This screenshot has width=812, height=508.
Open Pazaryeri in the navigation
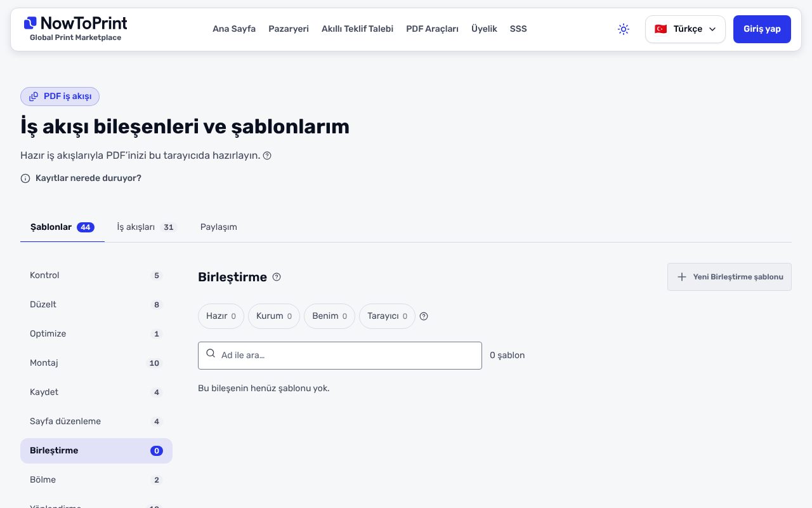pyautogui.click(x=289, y=29)
